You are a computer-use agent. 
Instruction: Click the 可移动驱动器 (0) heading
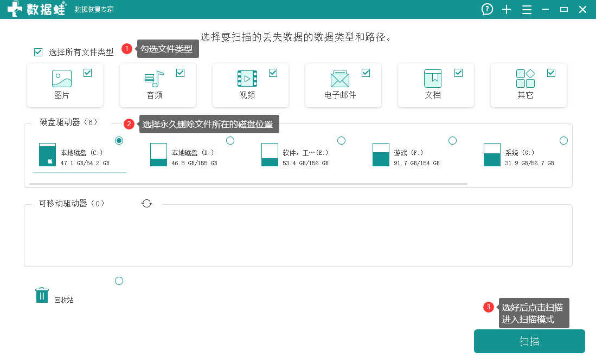coord(72,204)
